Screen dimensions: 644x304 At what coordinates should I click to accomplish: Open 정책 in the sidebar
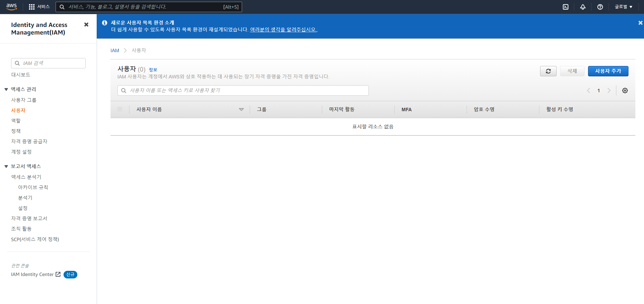(x=16, y=131)
